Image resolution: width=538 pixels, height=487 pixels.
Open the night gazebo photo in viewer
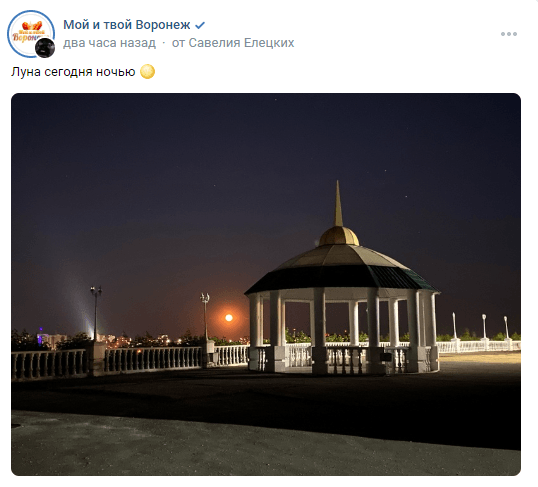coord(266,284)
